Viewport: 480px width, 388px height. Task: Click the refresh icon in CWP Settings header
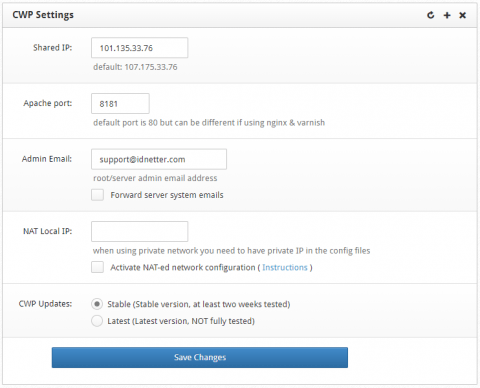431,15
